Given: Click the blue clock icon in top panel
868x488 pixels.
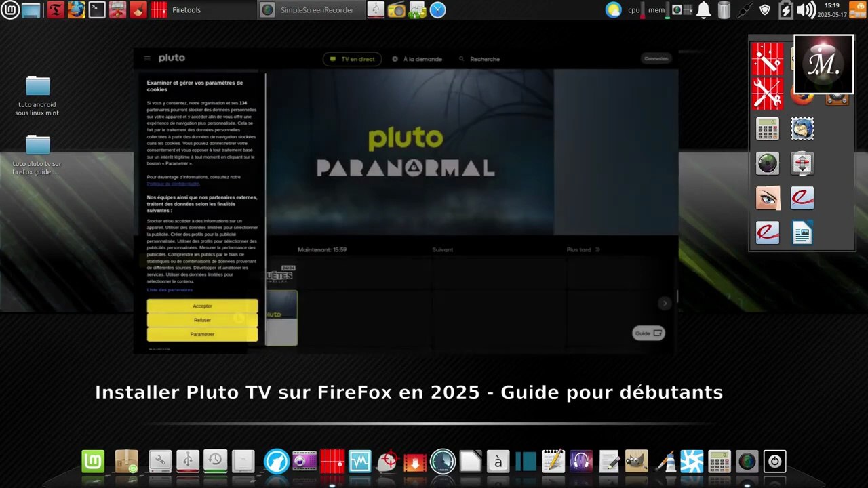Looking at the screenshot, I should 438,9.
